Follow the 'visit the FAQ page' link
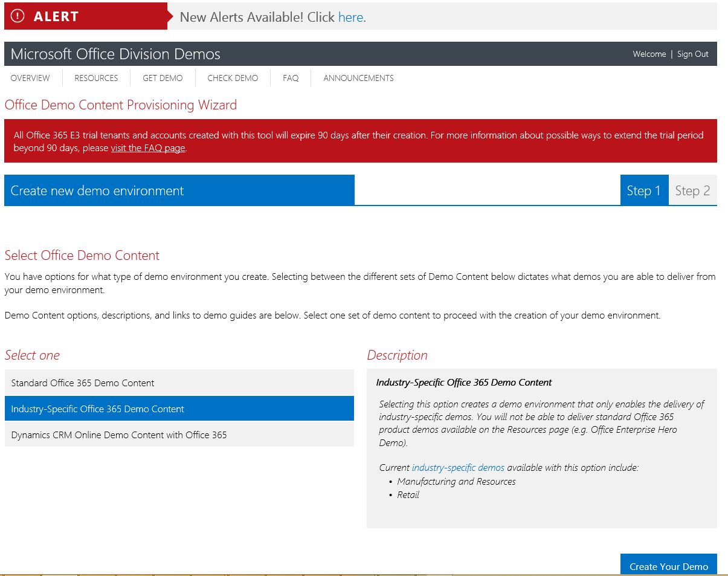This screenshot has width=728, height=576. tap(148, 147)
